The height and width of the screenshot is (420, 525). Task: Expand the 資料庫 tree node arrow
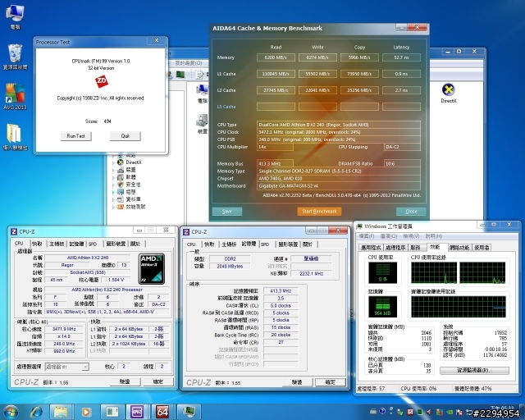(113, 199)
